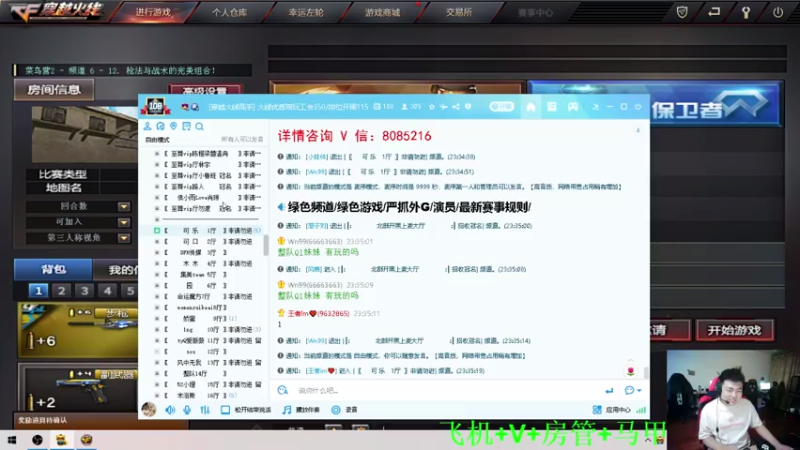Click the user avatar in YY bottom bar

coord(149,409)
